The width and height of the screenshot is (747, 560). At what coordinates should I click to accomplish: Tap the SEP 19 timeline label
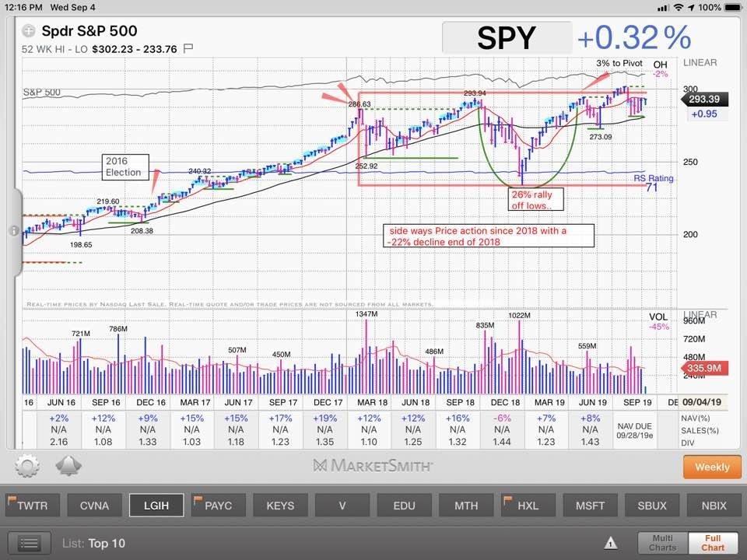point(637,402)
